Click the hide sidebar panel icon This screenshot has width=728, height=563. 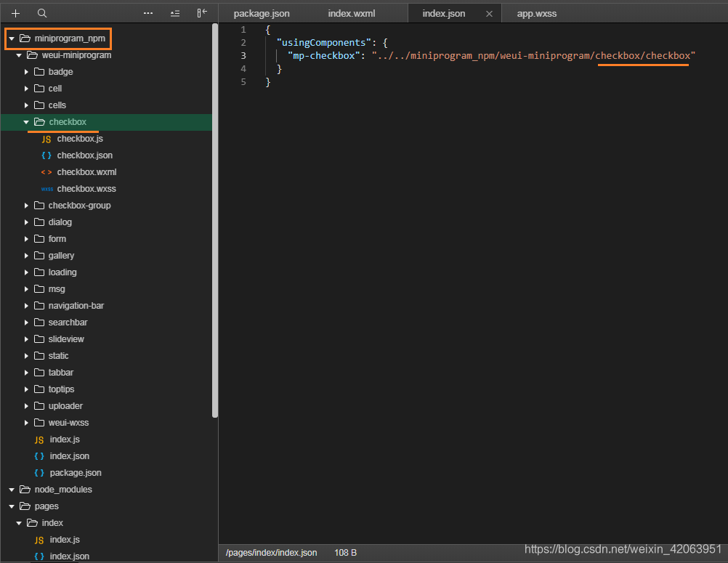tap(202, 13)
